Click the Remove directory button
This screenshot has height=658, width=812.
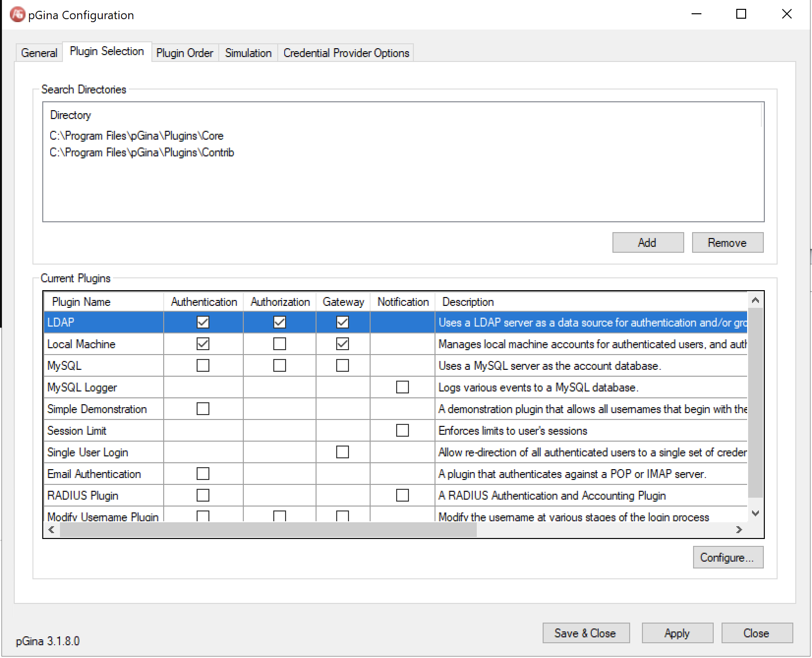pyautogui.click(x=727, y=242)
